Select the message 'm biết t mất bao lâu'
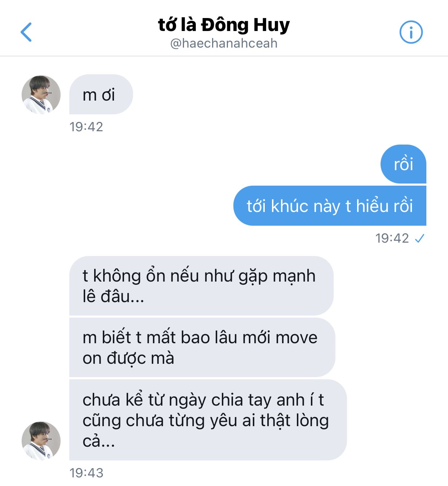 pos(202,348)
